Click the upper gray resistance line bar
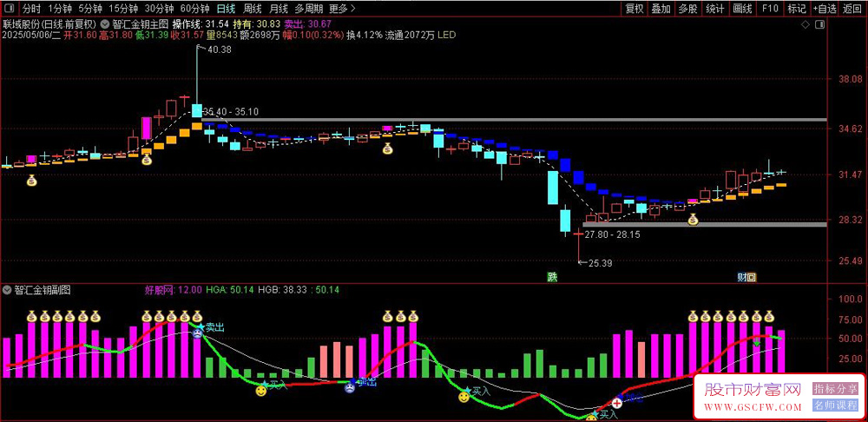Image resolution: width=868 pixels, height=422 pixels. 515,120
